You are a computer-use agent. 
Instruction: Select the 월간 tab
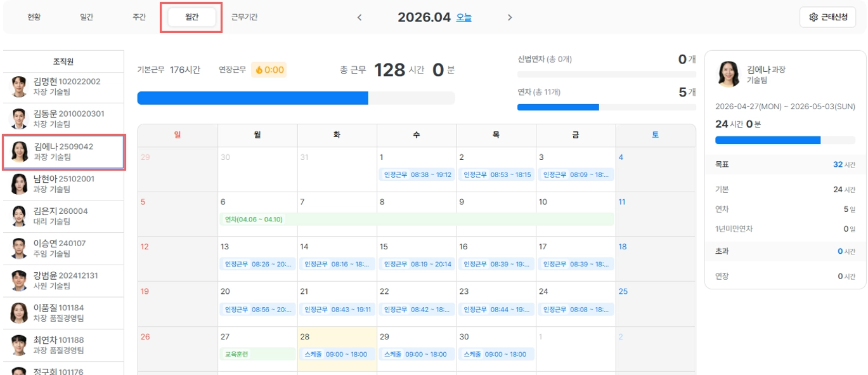tap(191, 18)
